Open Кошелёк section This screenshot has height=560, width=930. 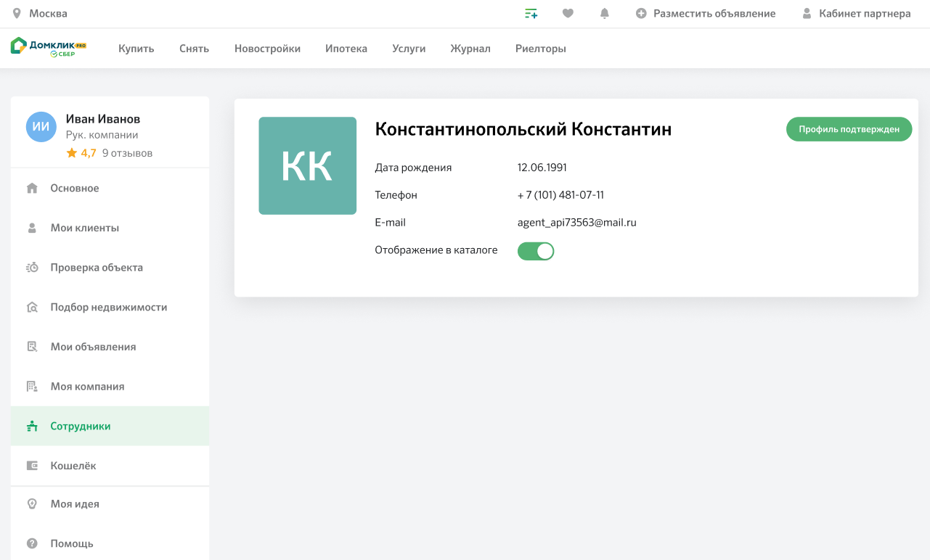tap(110, 466)
